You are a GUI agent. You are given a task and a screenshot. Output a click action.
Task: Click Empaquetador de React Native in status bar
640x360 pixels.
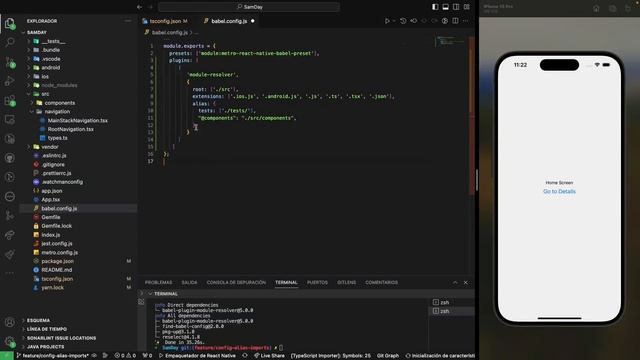point(197,356)
